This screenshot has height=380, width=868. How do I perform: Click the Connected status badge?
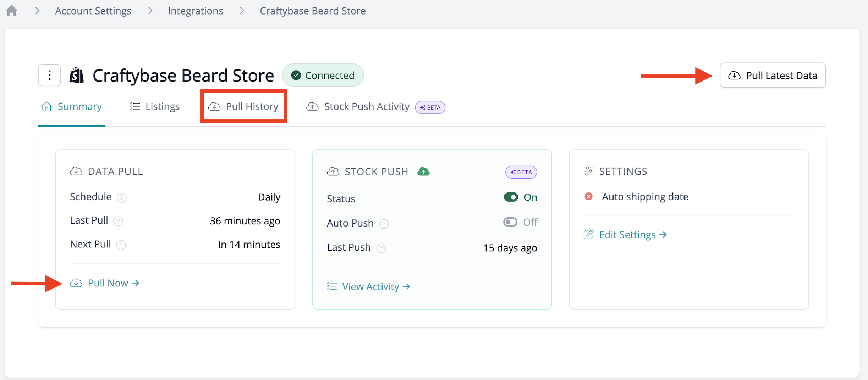click(x=323, y=75)
